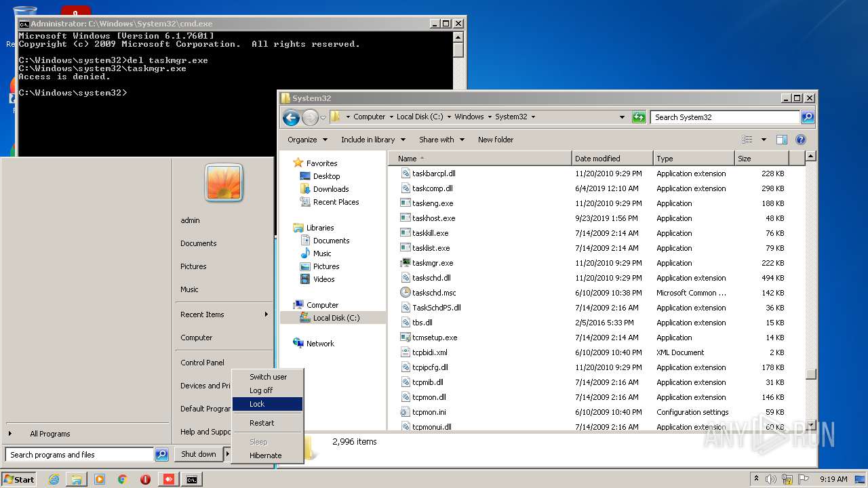Screen dimensions: 868x488
Task: Show hidden icons in the system tray
Action: (x=756, y=479)
